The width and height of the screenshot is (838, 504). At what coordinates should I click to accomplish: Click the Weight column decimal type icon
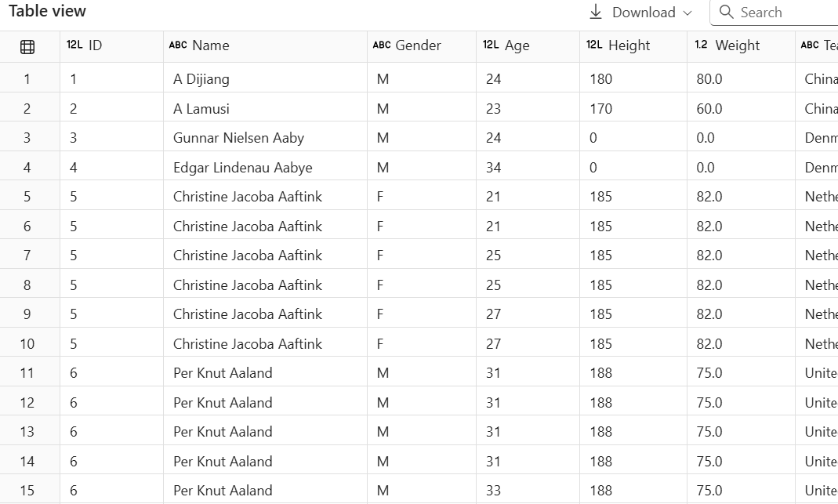(x=702, y=45)
